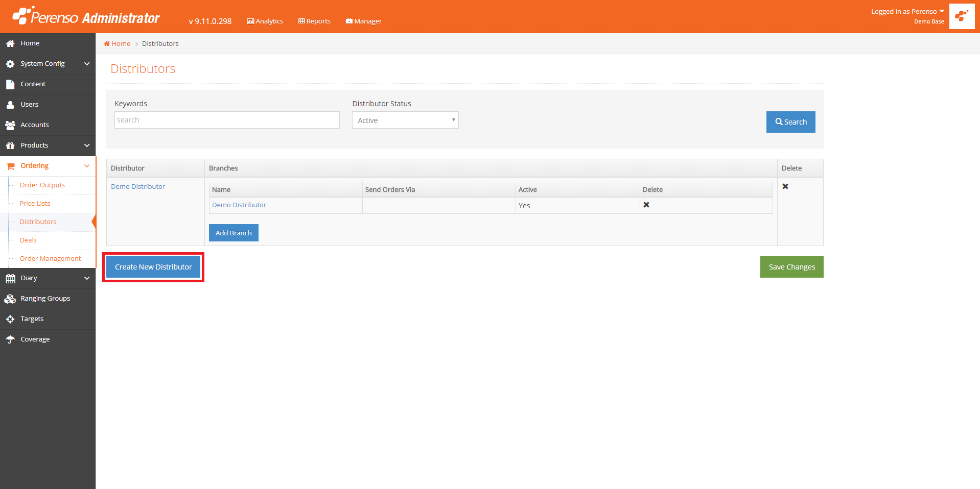Screen dimensions: 980x489
Task: Open the Distributor Status dropdown
Action: [405, 120]
